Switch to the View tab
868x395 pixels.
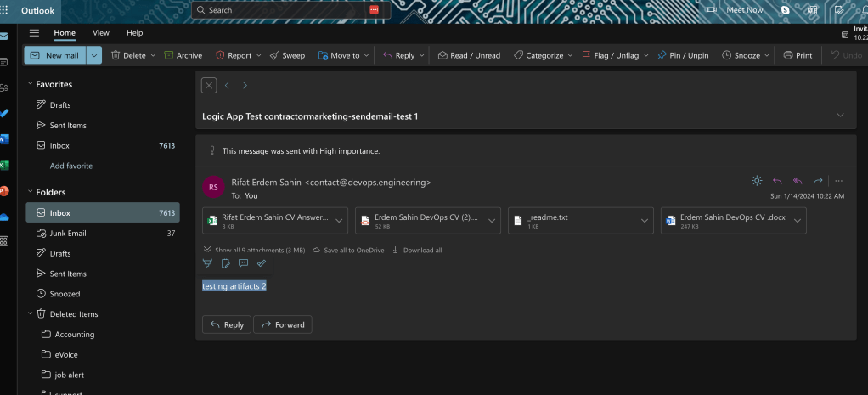click(x=101, y=32)
